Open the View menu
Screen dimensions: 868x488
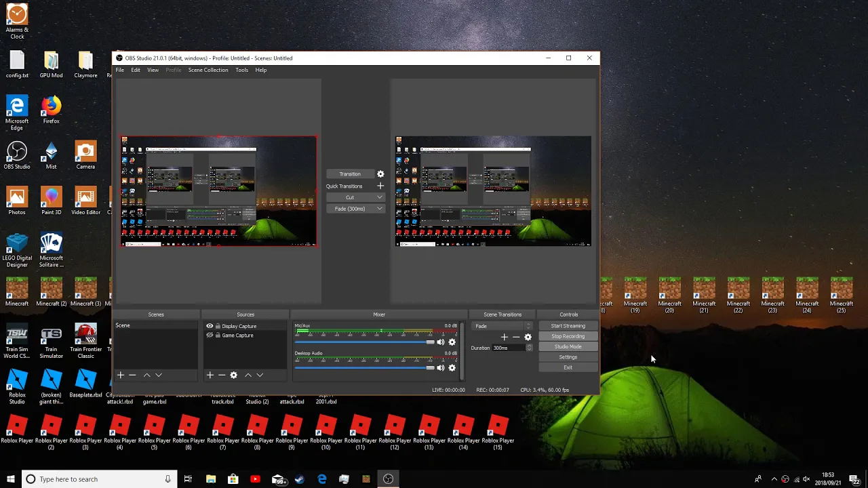153,70
